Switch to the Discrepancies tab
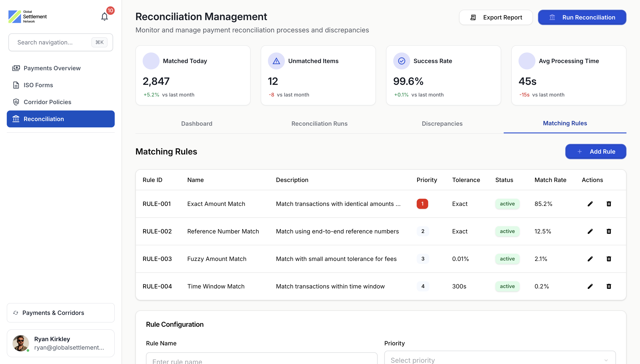This screenshot has width=640, height=364. 442,124
